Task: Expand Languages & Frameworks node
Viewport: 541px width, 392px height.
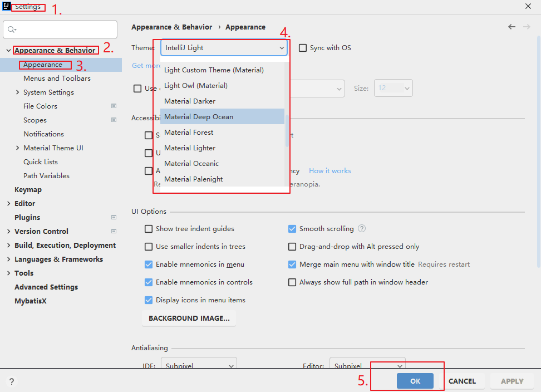Action: (x=8, y=259)
